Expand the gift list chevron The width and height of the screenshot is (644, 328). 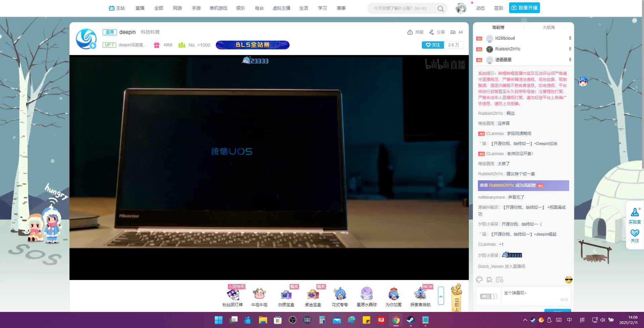tap(441, 296)
